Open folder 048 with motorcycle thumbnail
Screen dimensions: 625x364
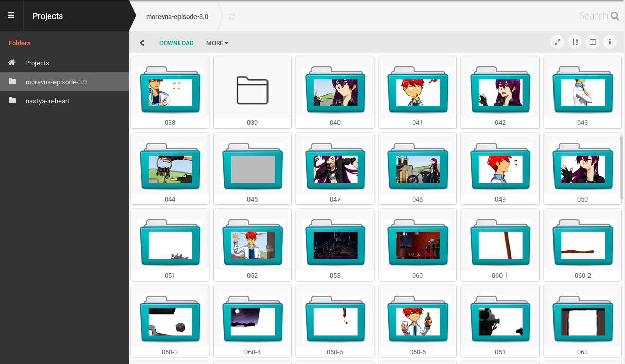pyautogui.click(x=417, y=169)
